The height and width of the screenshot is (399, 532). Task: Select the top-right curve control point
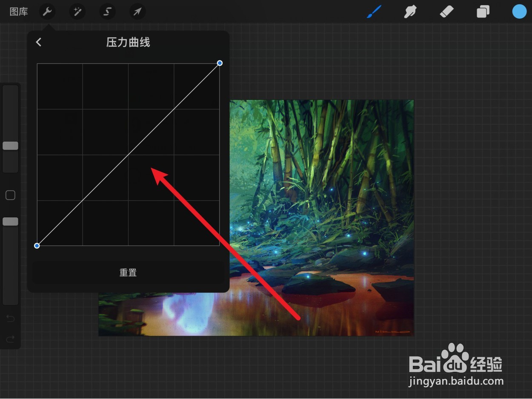point(220,63)
